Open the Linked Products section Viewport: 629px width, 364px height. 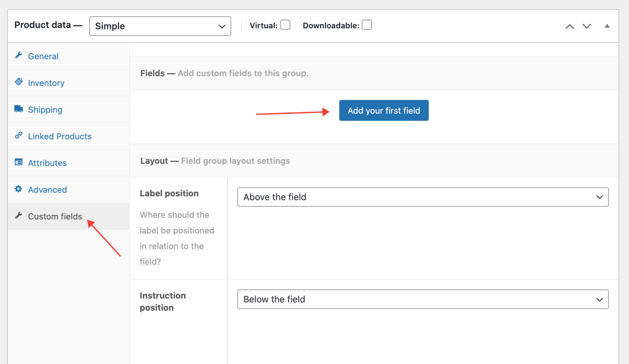[x=60, y=136]
